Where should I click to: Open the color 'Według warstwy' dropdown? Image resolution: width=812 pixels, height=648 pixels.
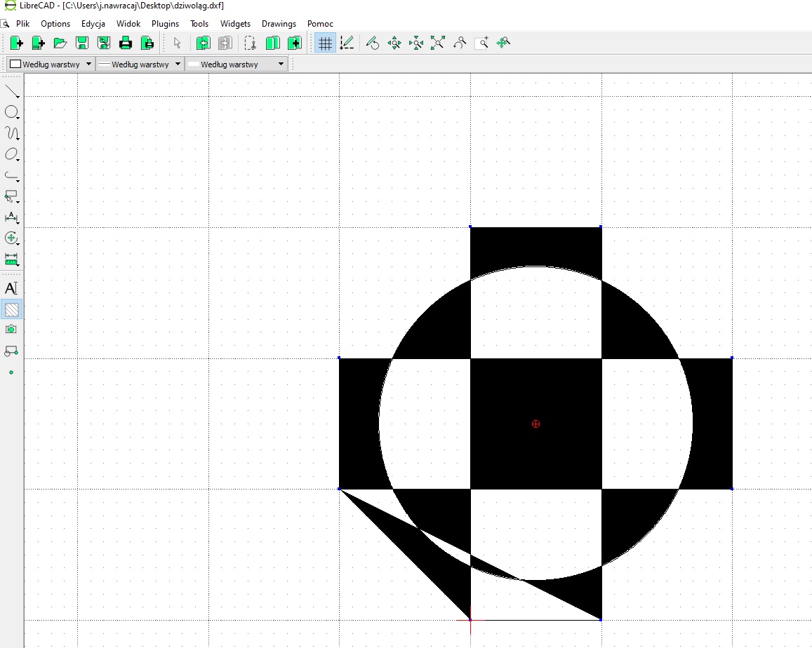(x=51, y=65)
